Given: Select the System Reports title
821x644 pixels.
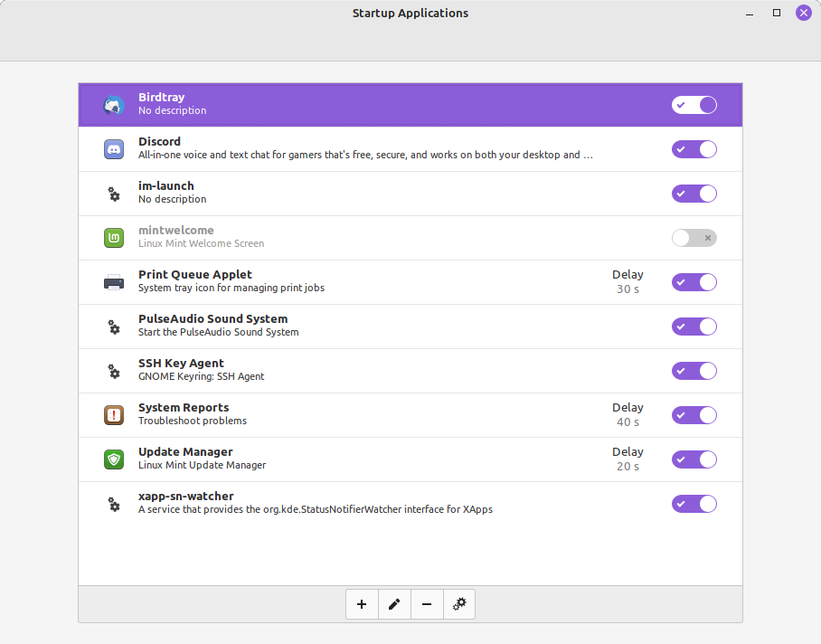Looking at the screenshot, I should point(184,407).
